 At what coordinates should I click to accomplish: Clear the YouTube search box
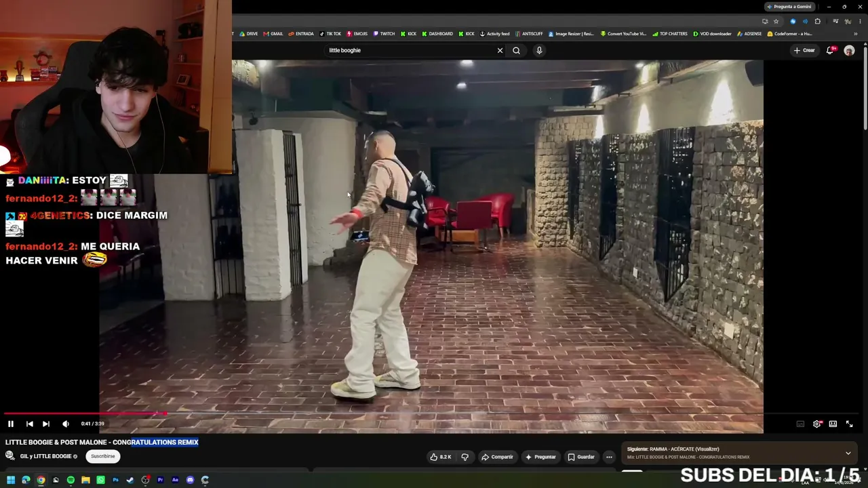(x=500, y=50)
